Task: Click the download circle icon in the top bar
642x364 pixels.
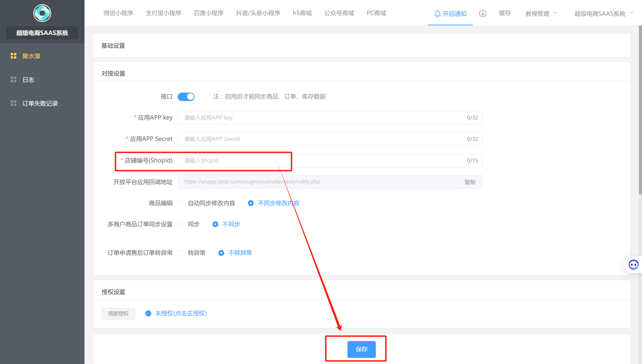Action: coord(483,14)
